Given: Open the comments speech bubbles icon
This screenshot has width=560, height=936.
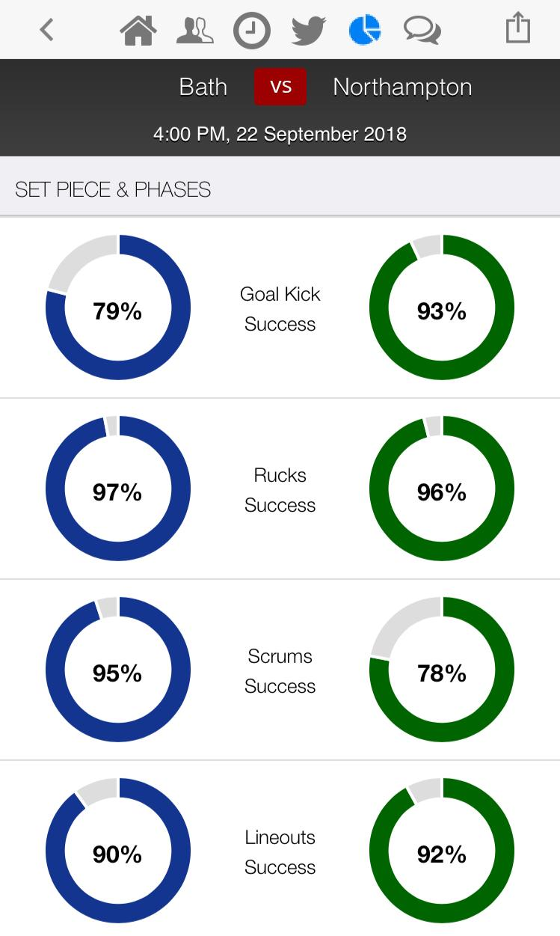Looking at the screenshot, I should click(x=422, y=31).
